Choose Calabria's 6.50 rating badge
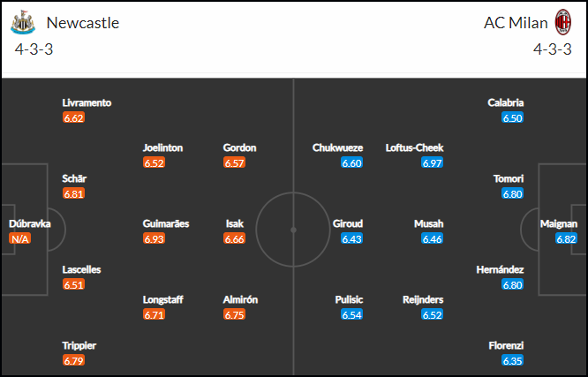 [512, 117]
